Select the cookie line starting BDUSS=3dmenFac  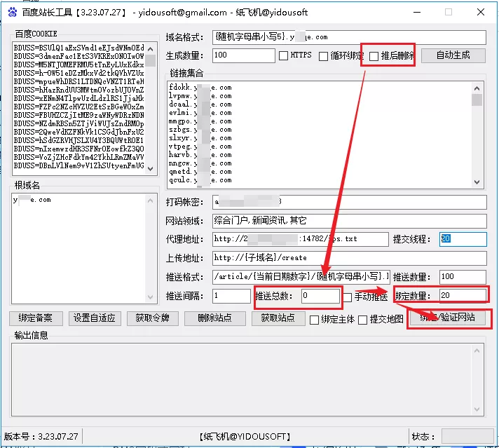79,56
